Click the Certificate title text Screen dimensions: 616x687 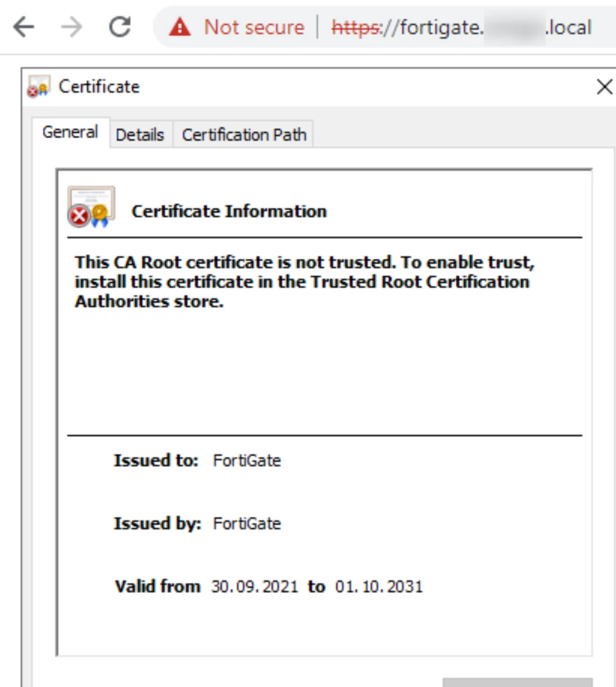point(99,87)
